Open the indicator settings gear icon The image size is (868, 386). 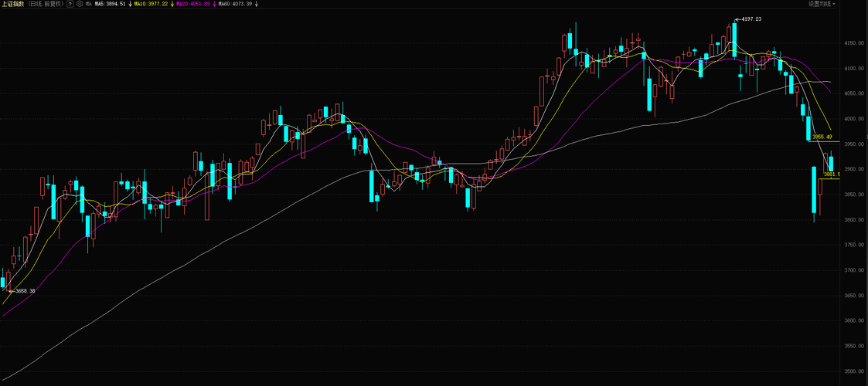coord(80,4)
